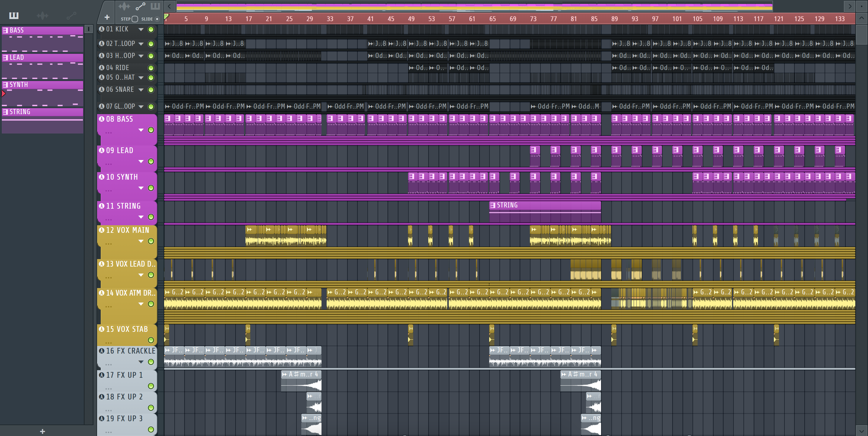
Task: Open the 11 STRING track dropdown arrow
Action: pos(141,217)
